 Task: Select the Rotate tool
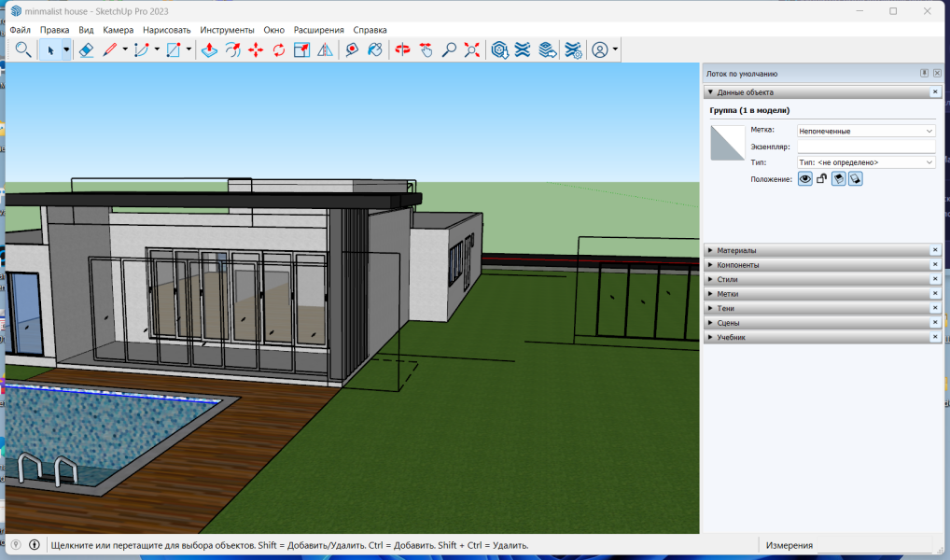point(279,49)
